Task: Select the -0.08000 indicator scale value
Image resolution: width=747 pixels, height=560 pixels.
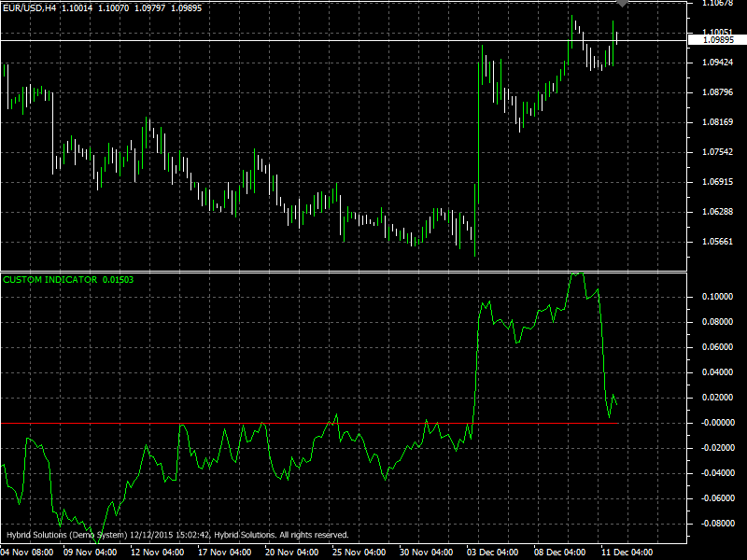Action: pos(716,525)
